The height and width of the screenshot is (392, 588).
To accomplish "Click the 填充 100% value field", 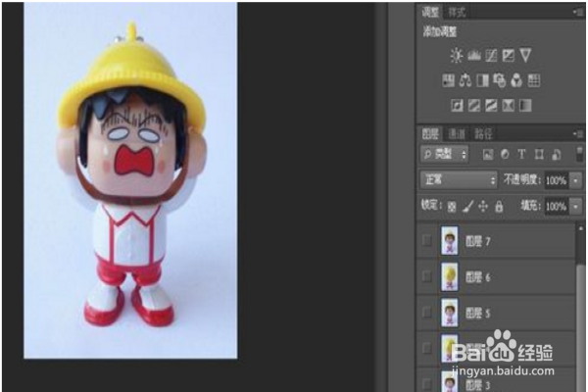I will [556, 207].
